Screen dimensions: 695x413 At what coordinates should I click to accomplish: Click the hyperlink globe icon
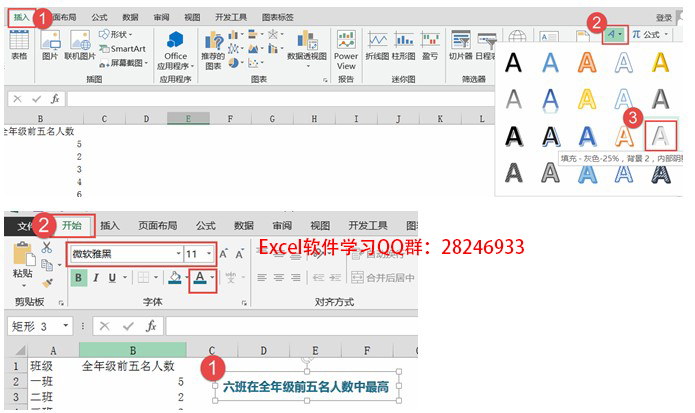[x=517, y=36]
